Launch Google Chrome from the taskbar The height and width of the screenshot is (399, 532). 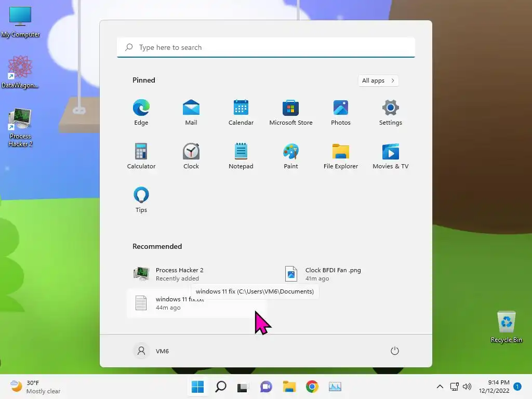click(312, 387)
